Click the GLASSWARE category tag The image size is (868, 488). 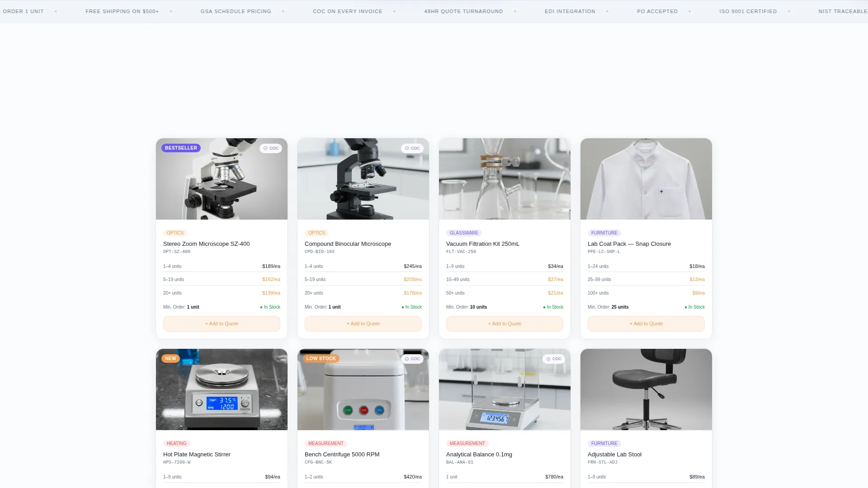pyautogui.click(x=464, y=233)
